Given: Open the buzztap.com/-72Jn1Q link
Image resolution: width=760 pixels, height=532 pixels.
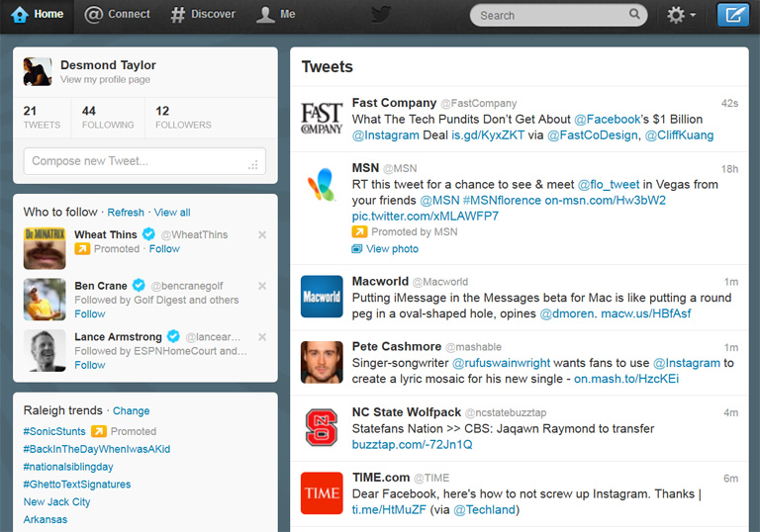Looking at the screenshot, I should [412, 444].
